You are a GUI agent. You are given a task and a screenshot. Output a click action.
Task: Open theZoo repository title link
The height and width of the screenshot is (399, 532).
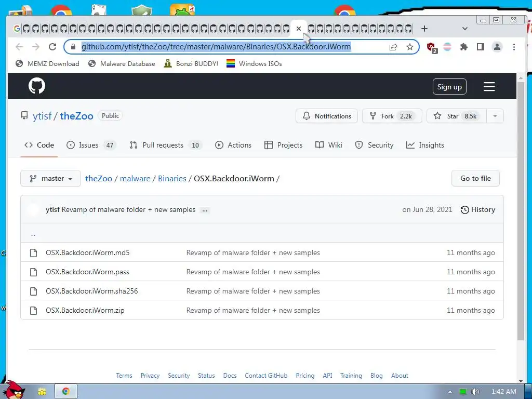pyautogui.click(x=76, y=116)
